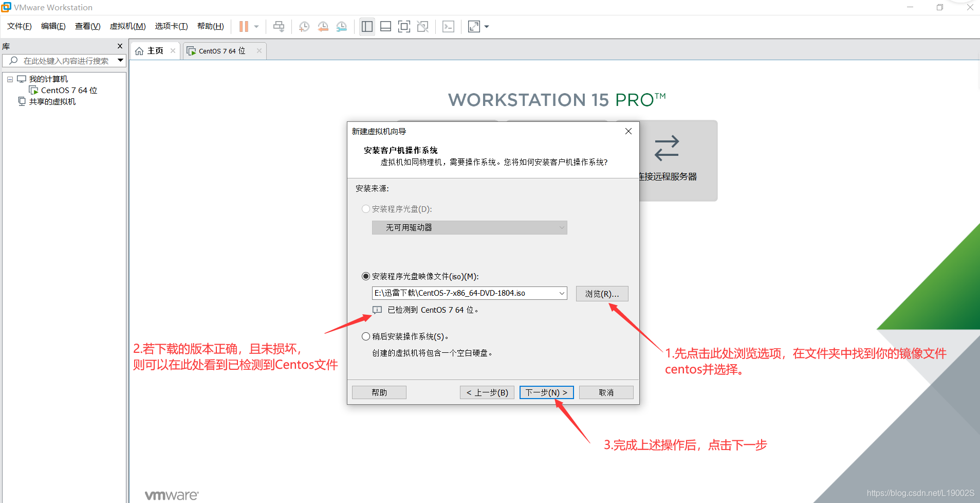Click the computer icon beside 我的计算机
The width and height of the screenshot is (980, 503).
point(22,79)
